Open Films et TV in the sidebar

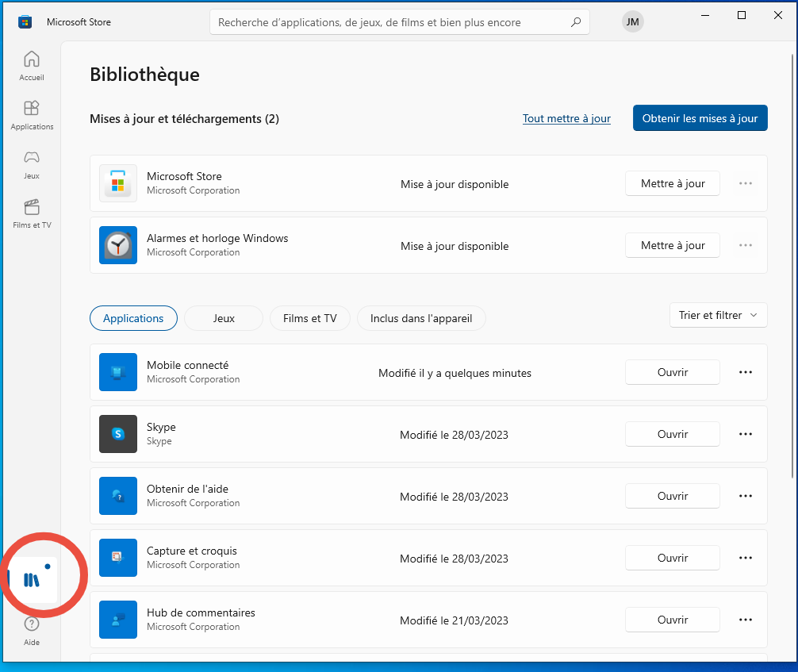[x=32, y=214]
